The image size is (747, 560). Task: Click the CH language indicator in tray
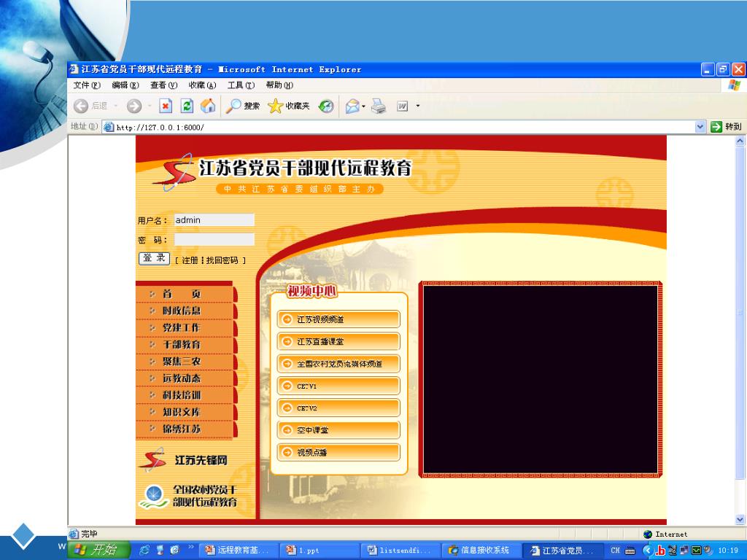pyautogui.click(x=616, y=551)
